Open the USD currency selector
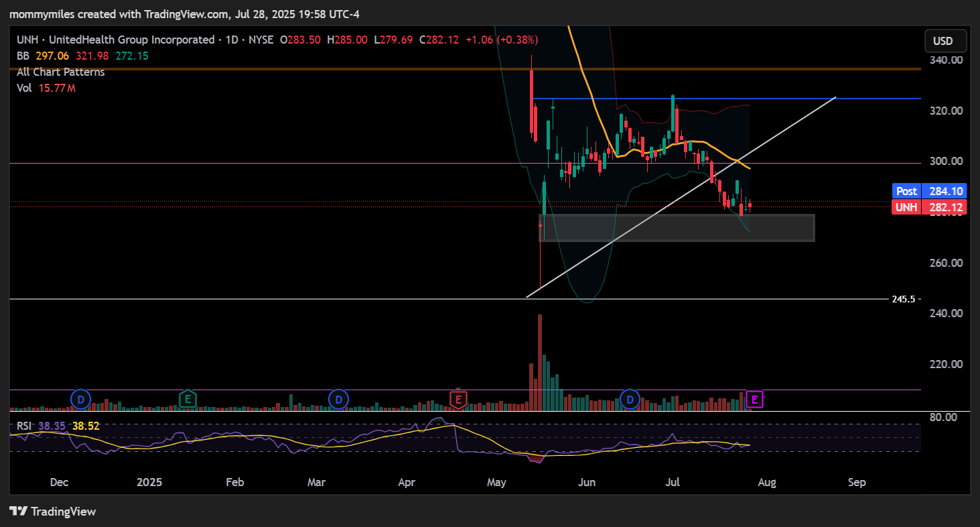 click(x=946, y=41)
